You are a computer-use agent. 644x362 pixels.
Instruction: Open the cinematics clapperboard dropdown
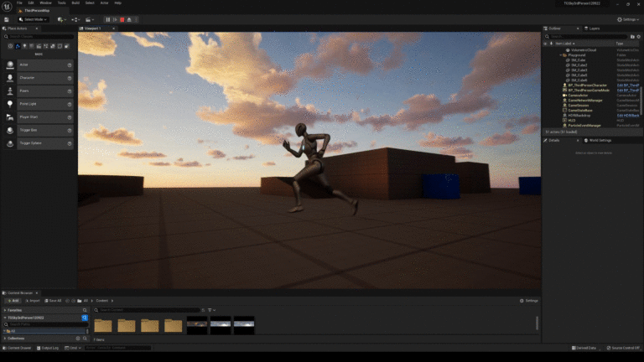[x=90, y=19]
